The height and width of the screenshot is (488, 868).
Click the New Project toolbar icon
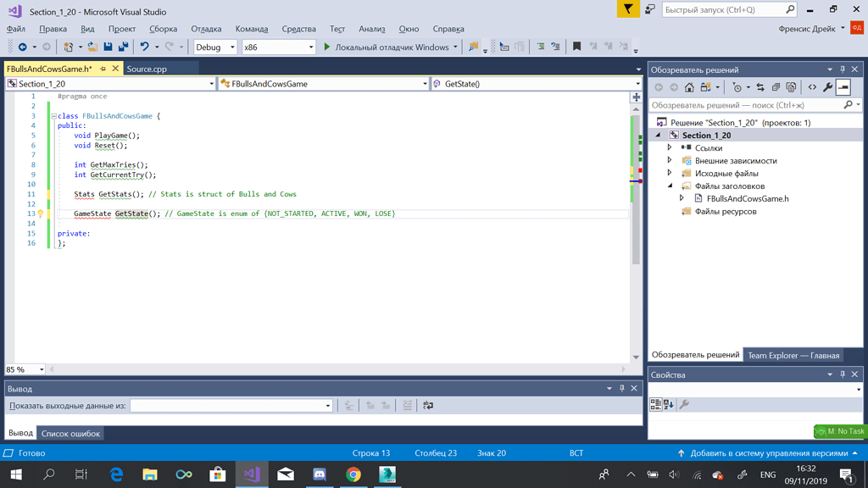click(x=69, y=47)
